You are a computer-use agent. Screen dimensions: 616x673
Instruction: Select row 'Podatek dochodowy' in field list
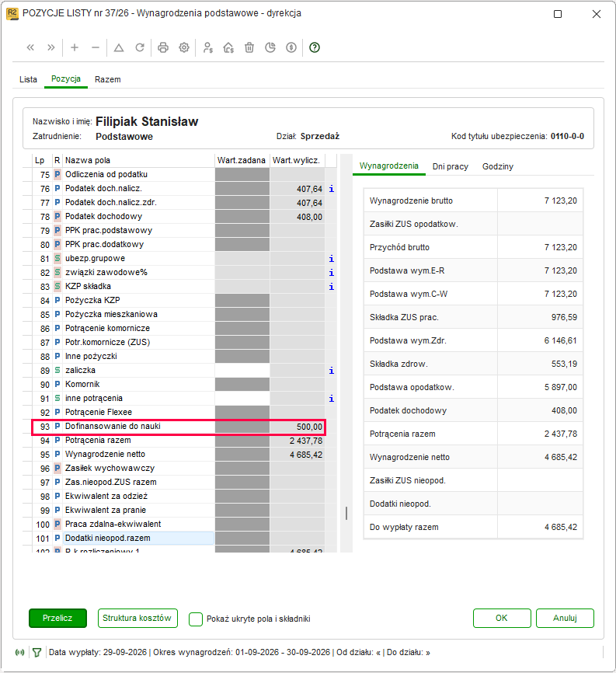tap(179, 217)
